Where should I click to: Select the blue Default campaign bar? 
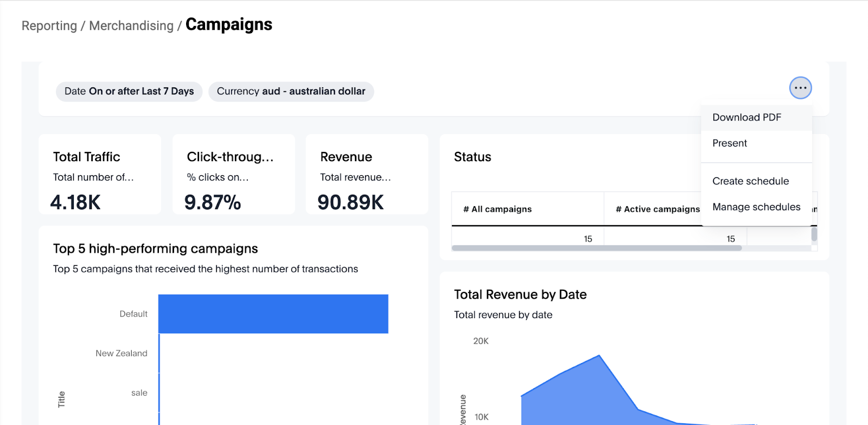coord(273,314)
